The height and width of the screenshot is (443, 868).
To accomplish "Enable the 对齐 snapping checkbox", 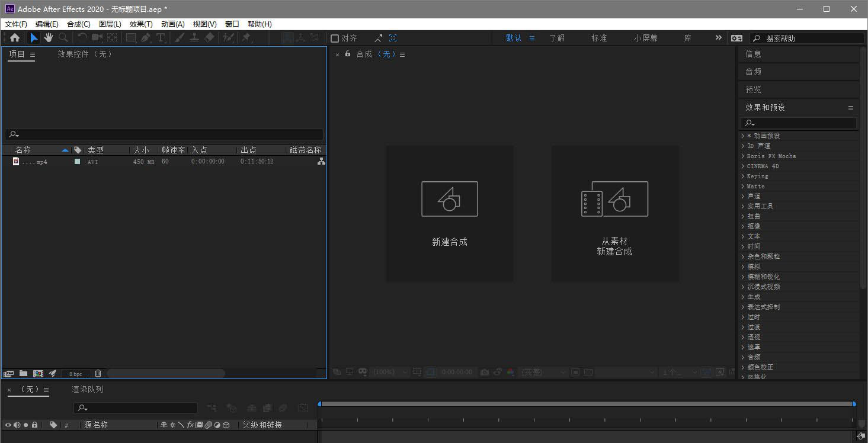I will (335, 38).
